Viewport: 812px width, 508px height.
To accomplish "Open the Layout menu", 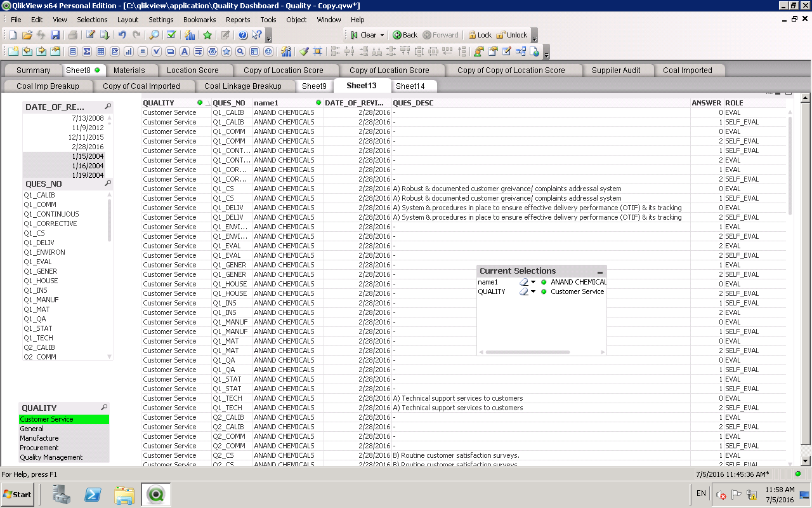I will click(x=128, y=20).
